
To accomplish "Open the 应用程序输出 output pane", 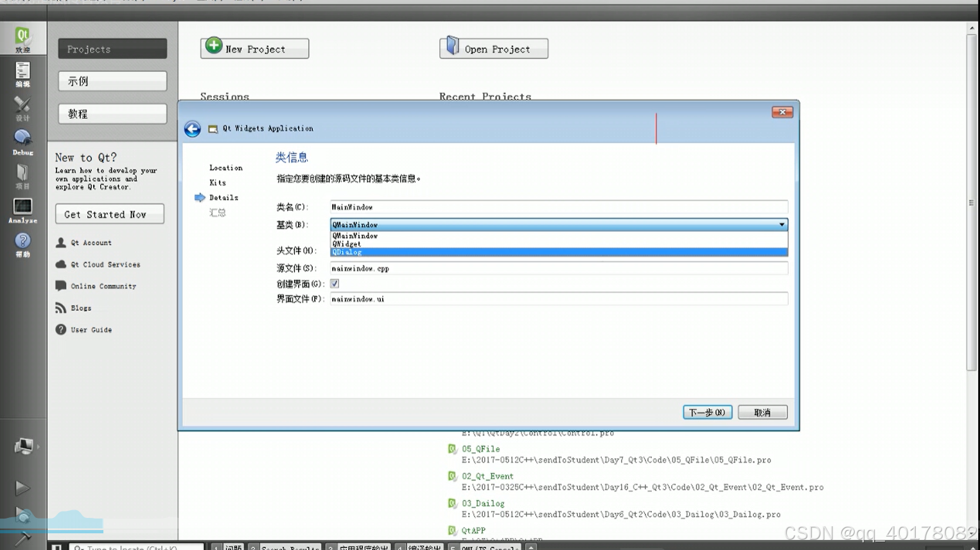I will point(358,547).
